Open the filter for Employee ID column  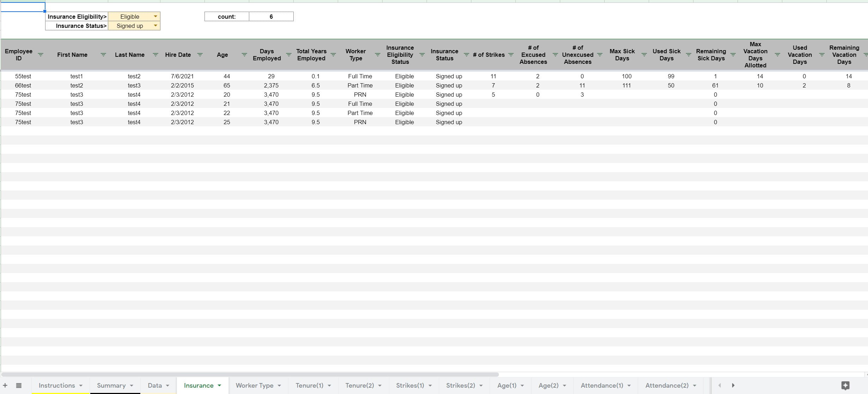[x=41, y=55]
